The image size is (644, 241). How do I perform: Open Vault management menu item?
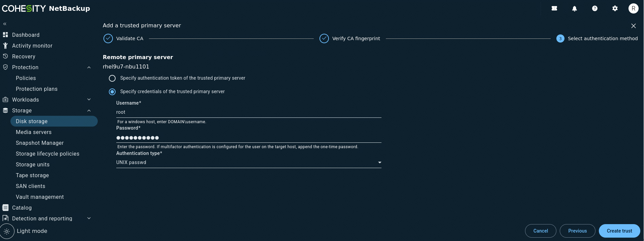[x=40, y=197]
